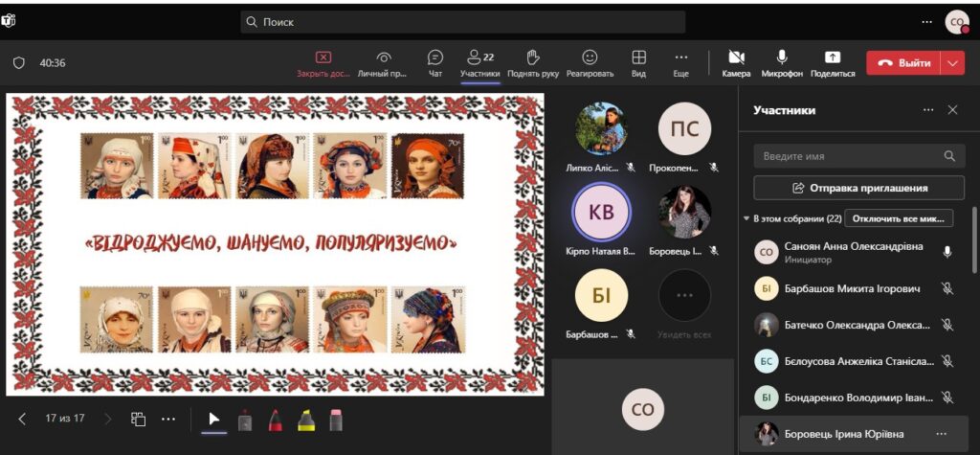Open the Реагировать reactions icon

click(x=590, y=57)
